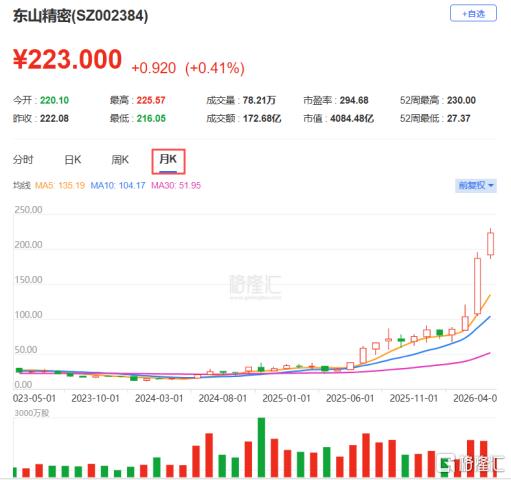511x480 pixels.
Task: Click the MA10: 104.17 indicator label
Action: tap(118, 185)
